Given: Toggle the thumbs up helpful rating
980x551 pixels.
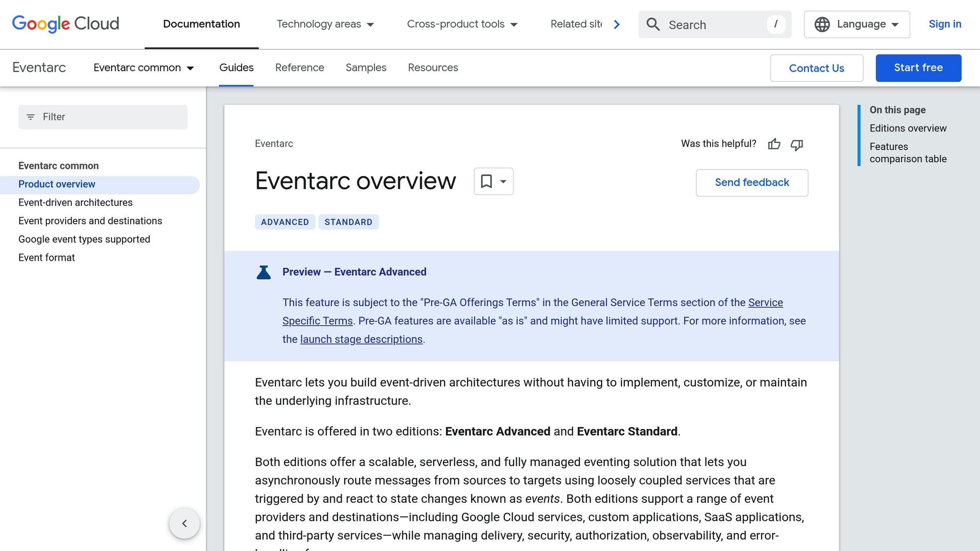Looking at the screenshot, I should coord(774,144).
